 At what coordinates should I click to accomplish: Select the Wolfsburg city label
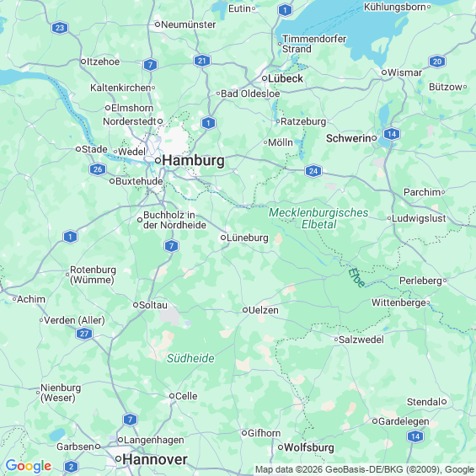[309, 447]
